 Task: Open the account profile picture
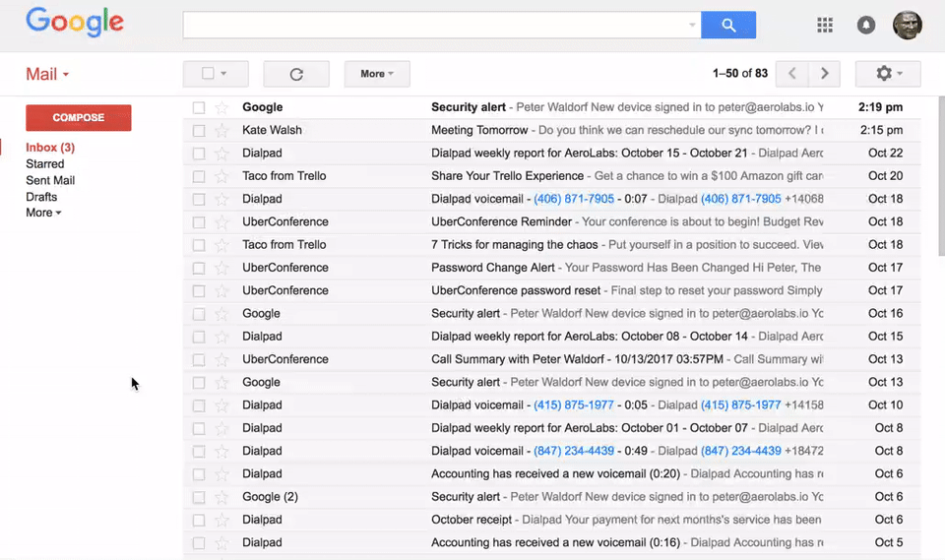(x=907, y=26)
